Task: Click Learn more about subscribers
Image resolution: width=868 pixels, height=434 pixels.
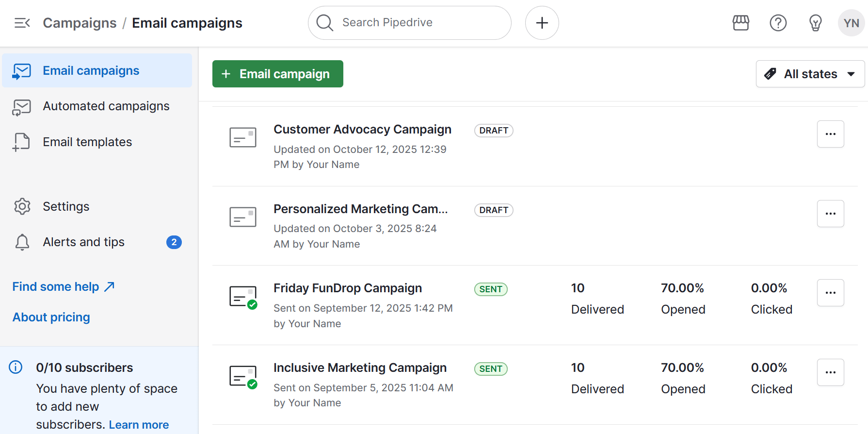Action: point(139,424)
